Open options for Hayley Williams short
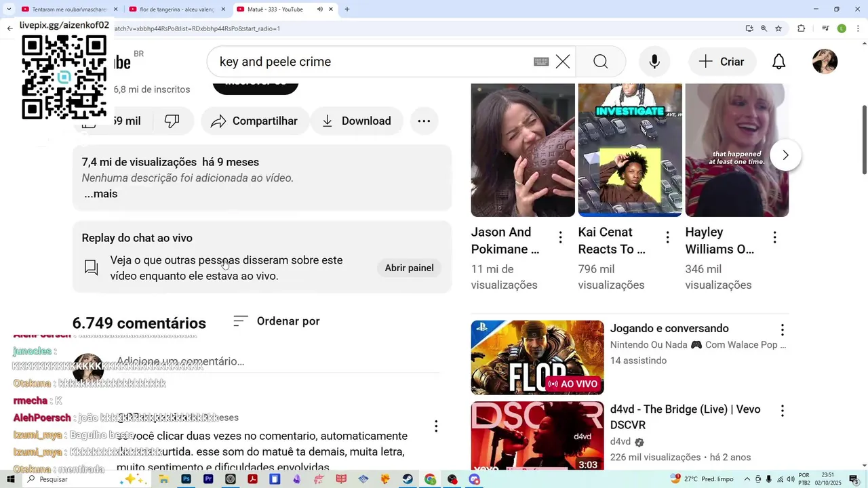Image resolution: width=868 pixels, height=488 pixels. click(x=774, y=237)
